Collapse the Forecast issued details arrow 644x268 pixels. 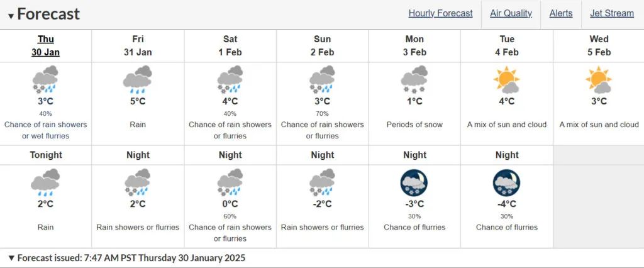pos(11,259)
